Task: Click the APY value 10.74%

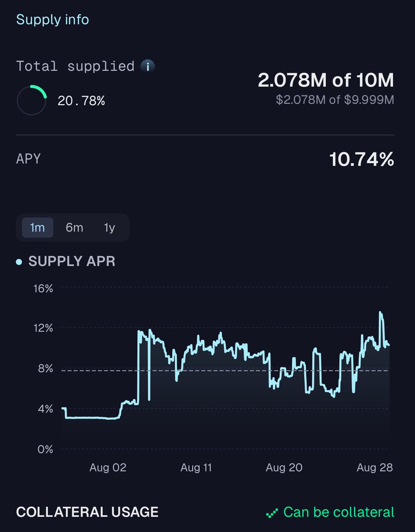Action: point(362,159)
